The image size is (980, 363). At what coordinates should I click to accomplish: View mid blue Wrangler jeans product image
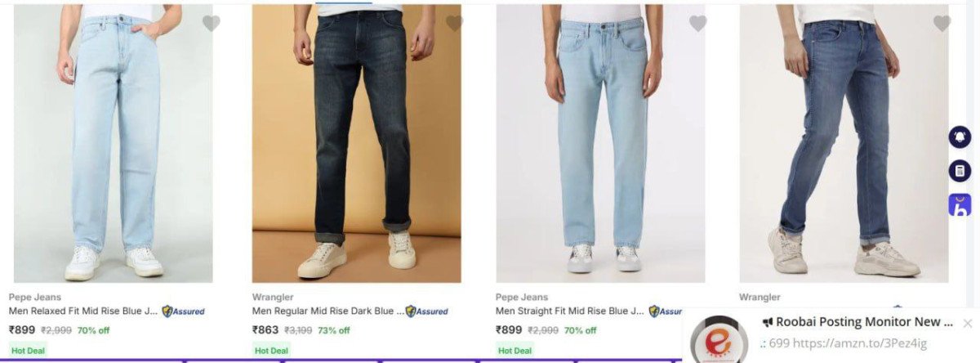[844, 143]
